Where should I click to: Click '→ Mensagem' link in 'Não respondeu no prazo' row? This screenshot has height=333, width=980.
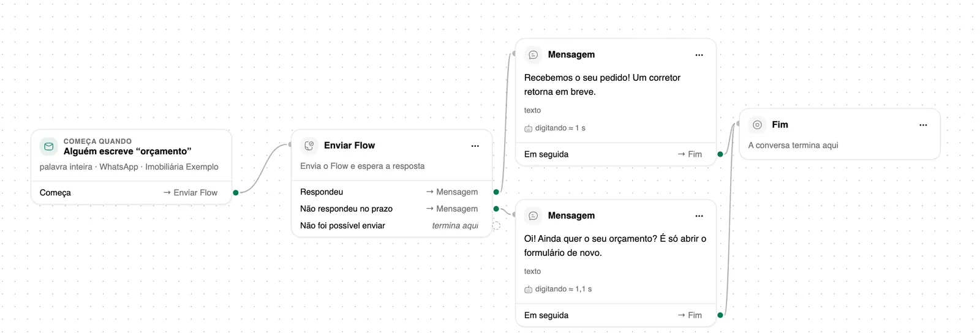click(452, 209)
